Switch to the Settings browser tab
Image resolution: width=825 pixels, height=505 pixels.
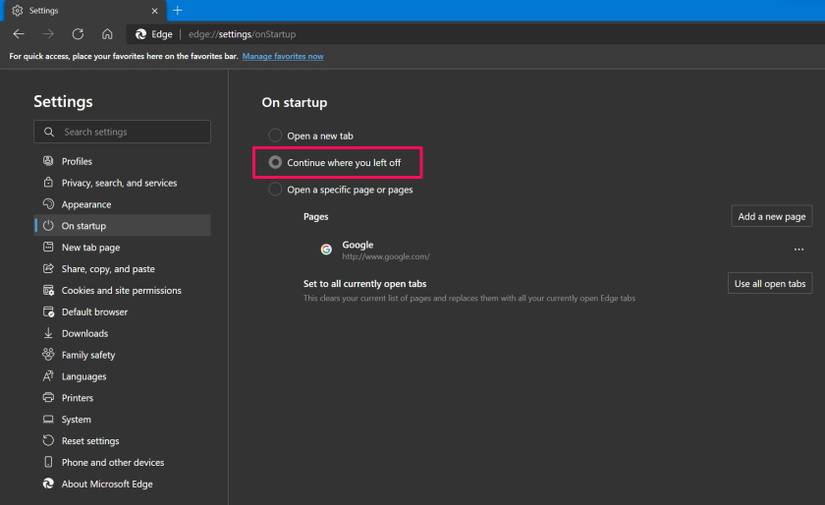point(80,10)
